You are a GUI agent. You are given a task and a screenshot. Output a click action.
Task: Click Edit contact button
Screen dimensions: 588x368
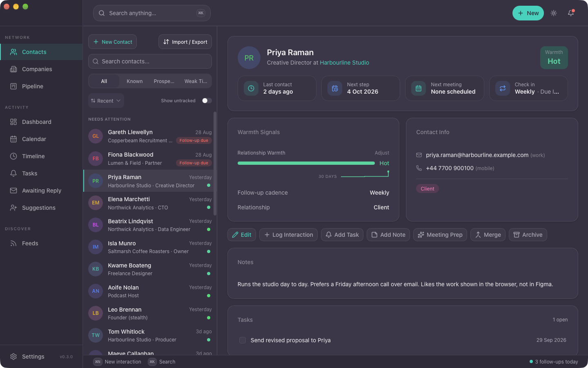click(242, 235)
